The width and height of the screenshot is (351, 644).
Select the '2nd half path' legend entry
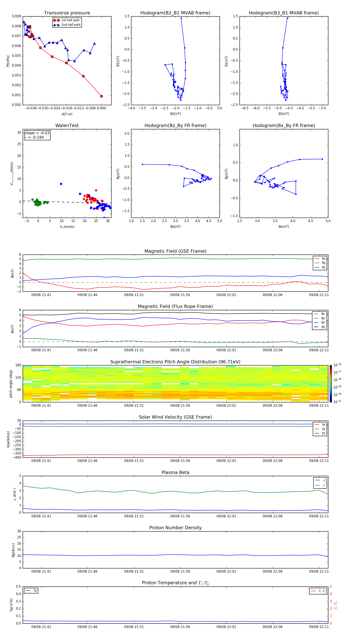tap(67, 25)
